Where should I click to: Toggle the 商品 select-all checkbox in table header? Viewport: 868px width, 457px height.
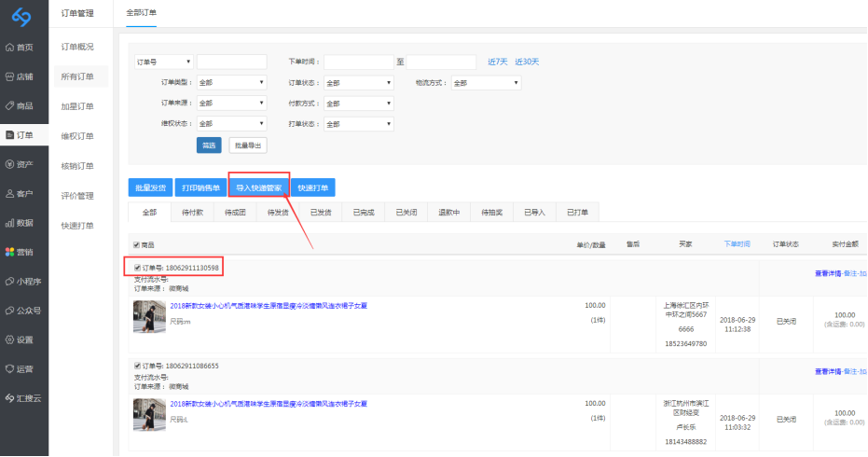pos(137,244)
